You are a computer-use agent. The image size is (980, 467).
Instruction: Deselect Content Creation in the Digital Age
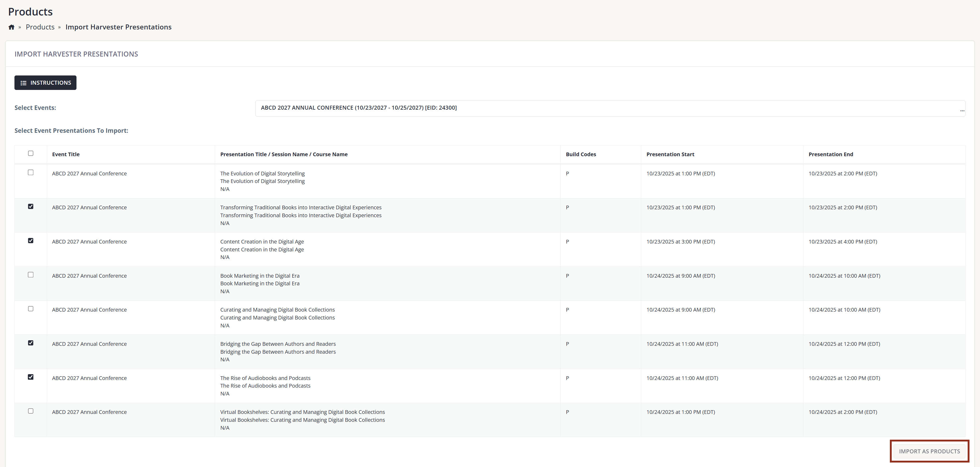[x=30, y=241]
